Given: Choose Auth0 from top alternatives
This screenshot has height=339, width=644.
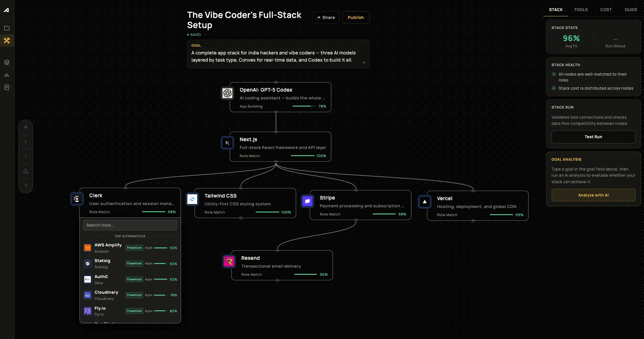Looking at the screenshot, I should (x=130, y=280).
